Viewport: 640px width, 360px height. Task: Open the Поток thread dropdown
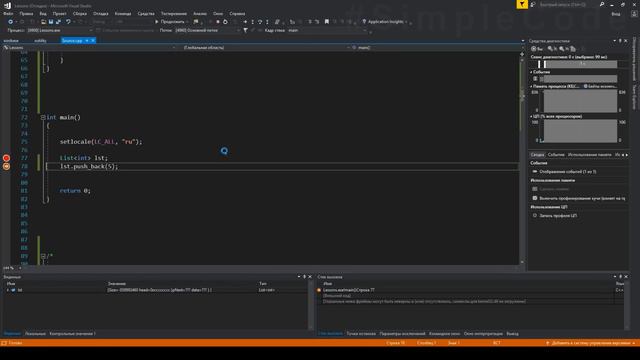pos(207,30)
